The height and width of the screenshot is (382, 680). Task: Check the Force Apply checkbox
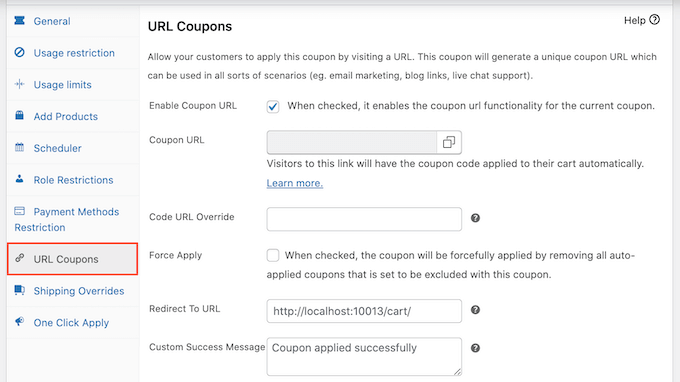click(273, 255)
